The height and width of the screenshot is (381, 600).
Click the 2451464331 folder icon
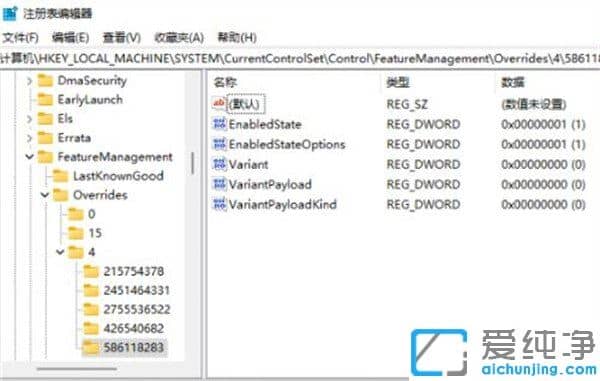click(91, 290)
